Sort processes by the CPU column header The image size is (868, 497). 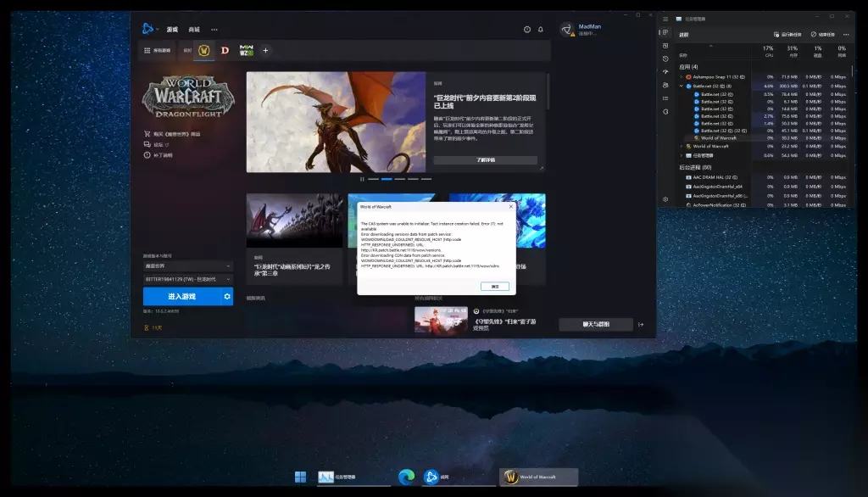(x=766, y=53)
